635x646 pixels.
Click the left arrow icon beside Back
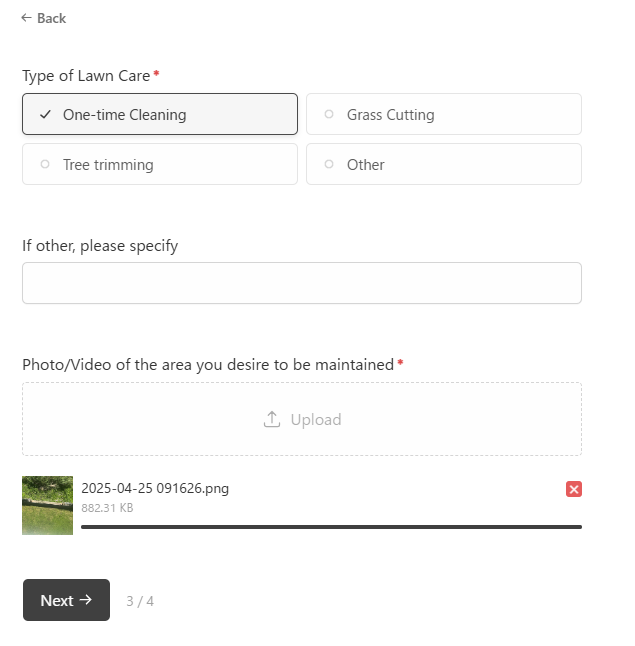pos(27,18)
